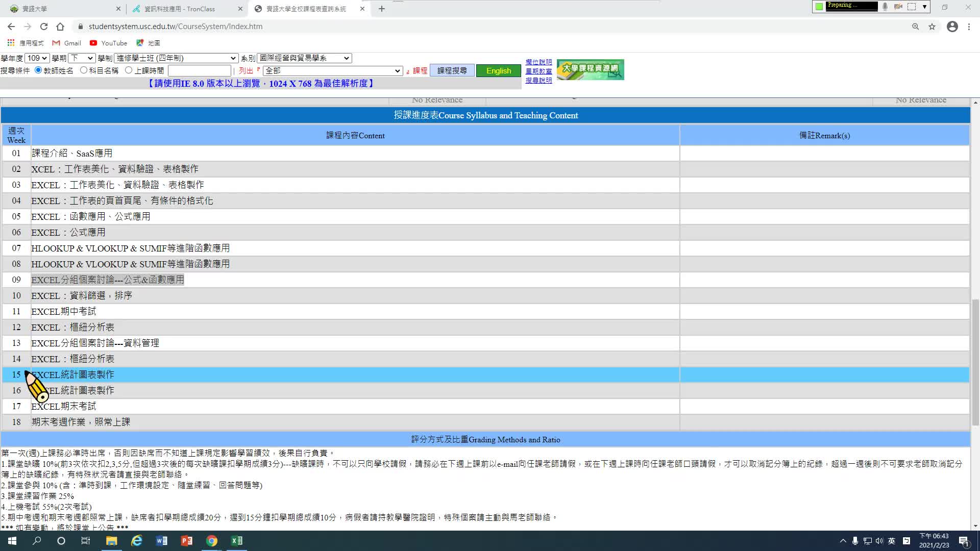Open the 欄位說明 link
Image resolution: width=980 pixels, height=551 pixels.
(538, 62)
